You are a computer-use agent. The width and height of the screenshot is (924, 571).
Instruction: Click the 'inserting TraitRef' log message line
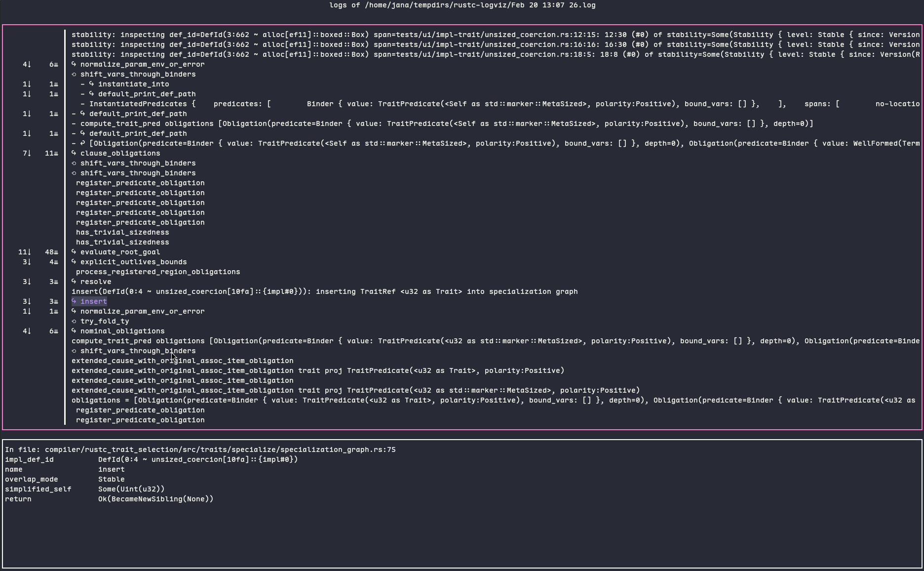(324, 291)
